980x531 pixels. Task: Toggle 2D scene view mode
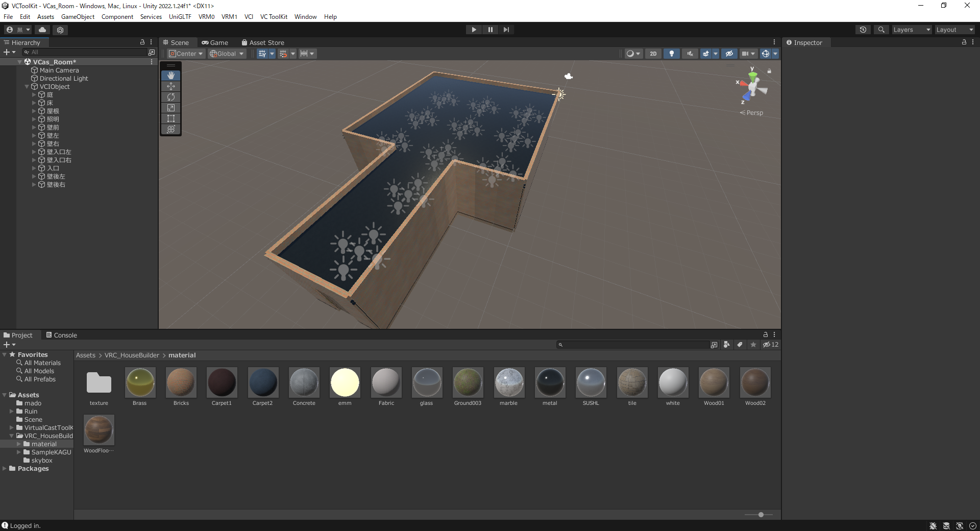653,54
